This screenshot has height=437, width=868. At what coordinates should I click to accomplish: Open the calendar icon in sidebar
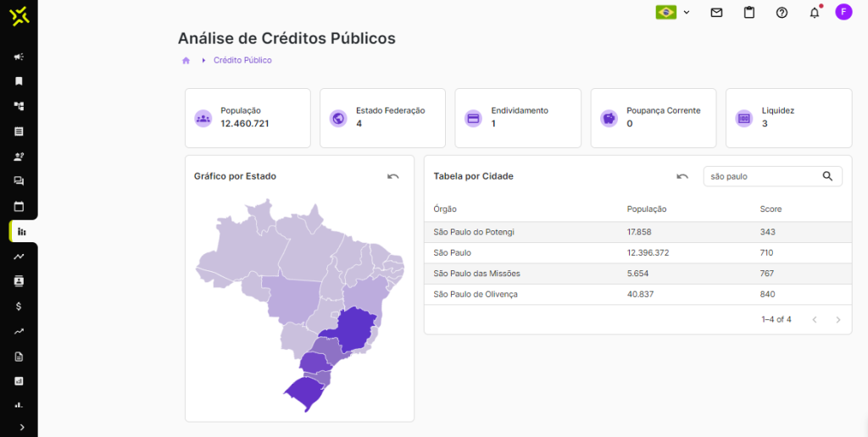(19, 206)
